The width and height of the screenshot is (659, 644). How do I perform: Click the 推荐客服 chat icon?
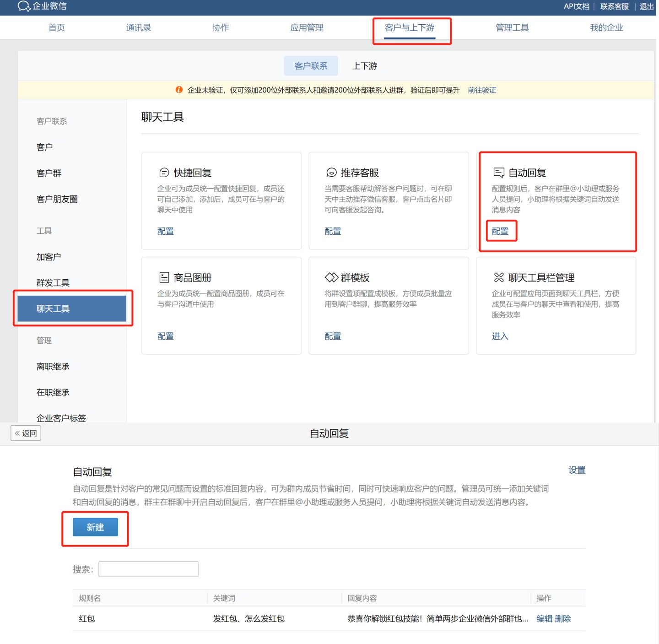point(331,173)
